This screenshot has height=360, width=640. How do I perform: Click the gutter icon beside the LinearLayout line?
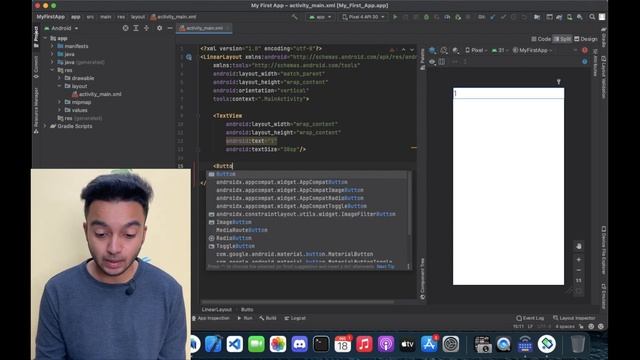(x=189, y=57)
